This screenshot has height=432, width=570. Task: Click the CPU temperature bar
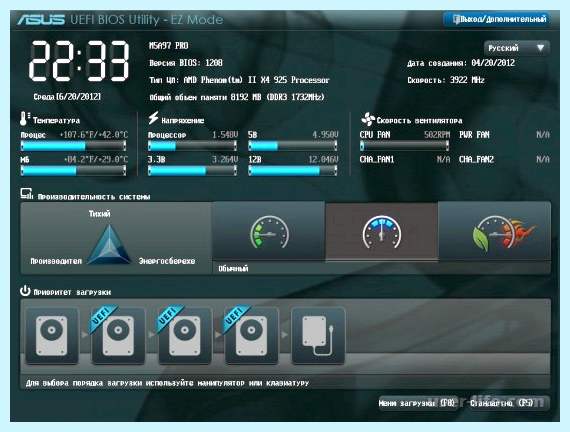point(73,146)
